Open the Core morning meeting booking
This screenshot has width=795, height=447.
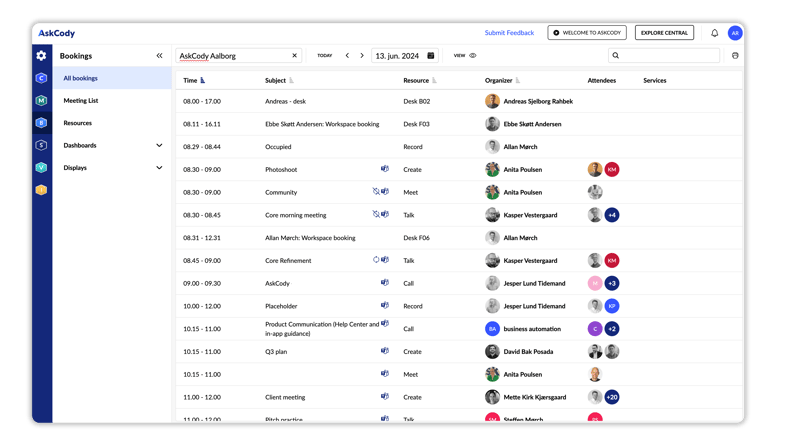click(x=296, y=215)
